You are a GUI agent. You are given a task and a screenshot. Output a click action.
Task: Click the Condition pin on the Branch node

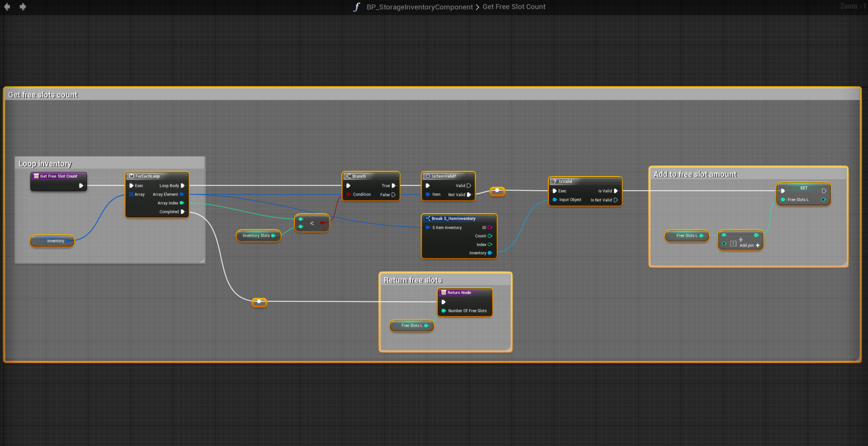tap(348, 194)
